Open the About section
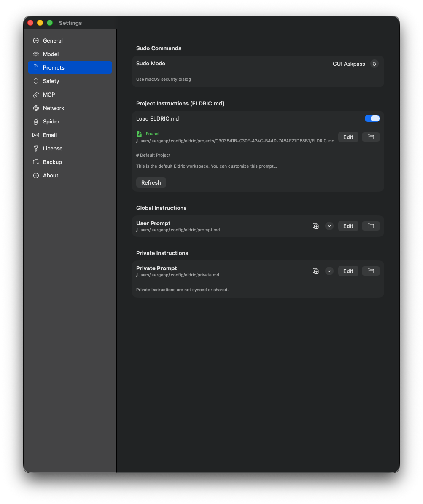This screenshot has height=504, width=423. 50,175
